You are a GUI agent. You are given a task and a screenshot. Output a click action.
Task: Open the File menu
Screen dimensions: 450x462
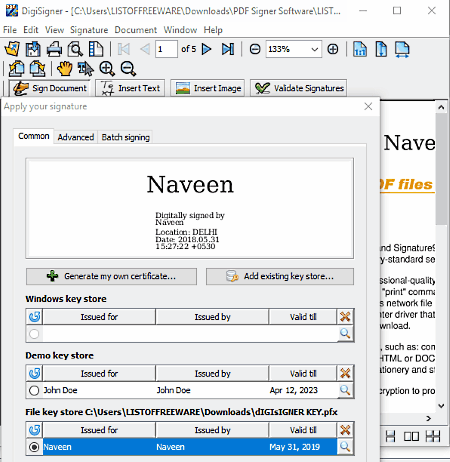(10, 30)
